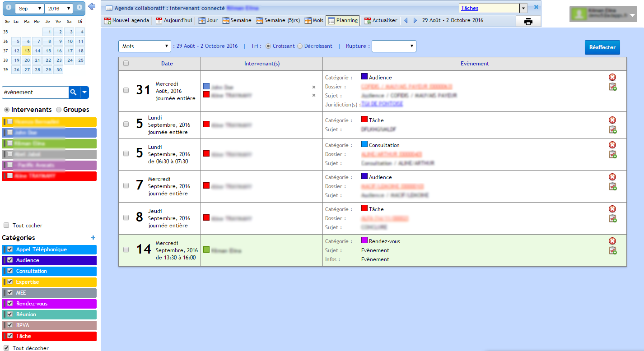The height and width of the screenshot is (351, 644).
Task: Click the Réaffecter button
Action: click(602, 47)
